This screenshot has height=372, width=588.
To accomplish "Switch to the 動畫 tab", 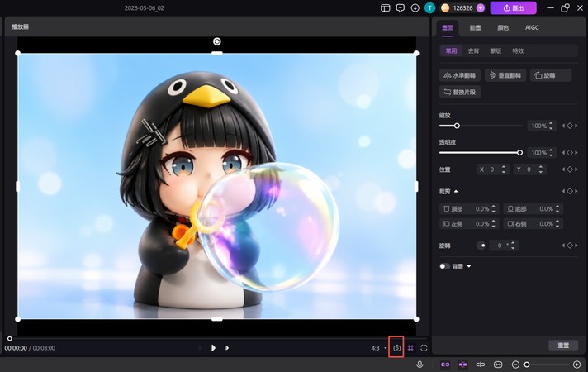I will pyautogui.click(x=475, y=28).
